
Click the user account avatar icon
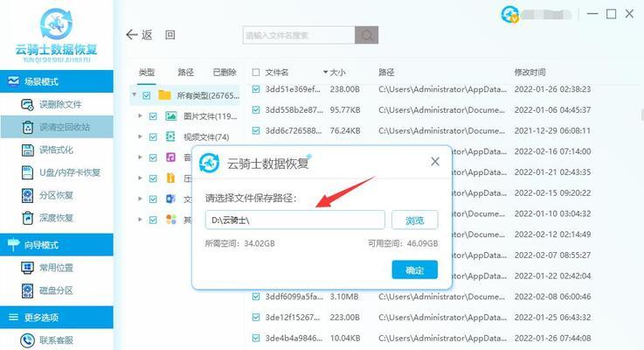tap(509, 14)
